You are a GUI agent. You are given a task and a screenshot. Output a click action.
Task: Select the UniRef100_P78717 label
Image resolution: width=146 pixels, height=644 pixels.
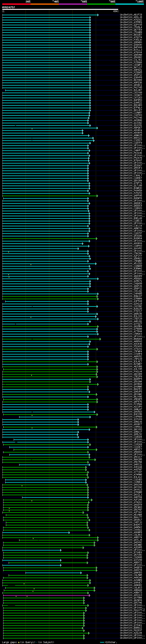131,311
